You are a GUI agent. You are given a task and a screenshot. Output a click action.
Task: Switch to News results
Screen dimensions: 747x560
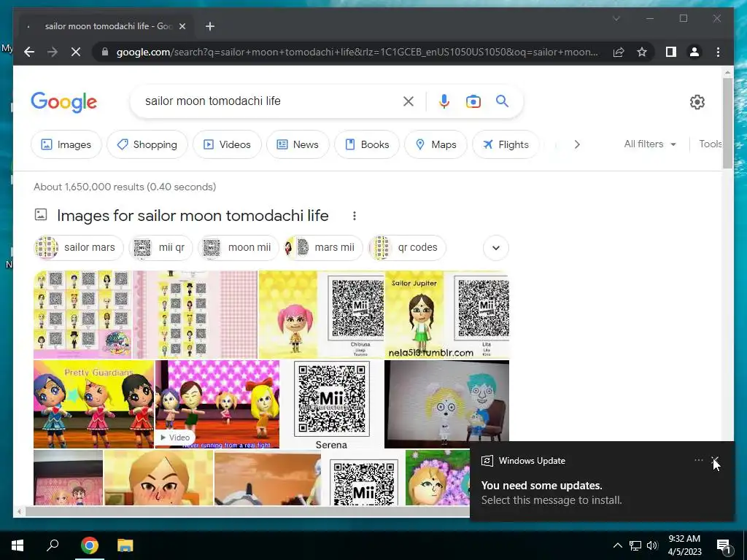(x=298, y=144)
